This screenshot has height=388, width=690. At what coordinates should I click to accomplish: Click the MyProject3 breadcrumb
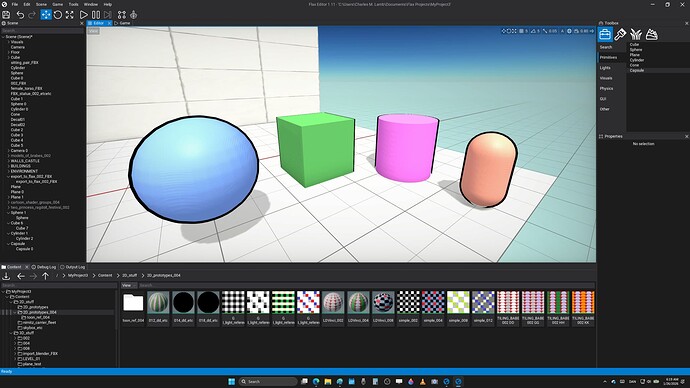click(78, 275)
